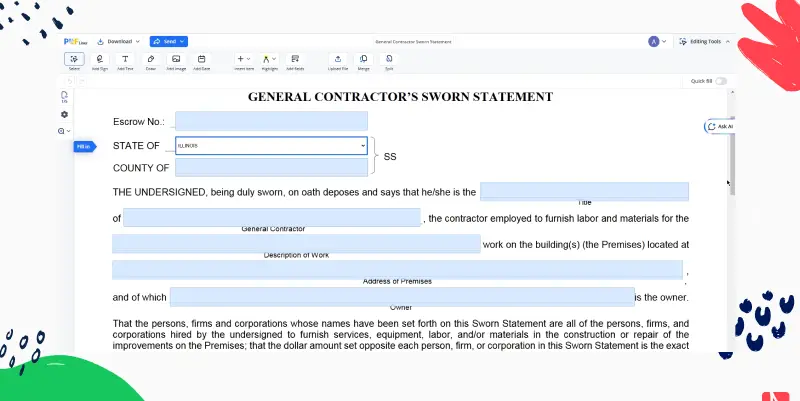Click the Ask AI button
The height and width of the screenshot is (401, 800).
coord(719,127)
